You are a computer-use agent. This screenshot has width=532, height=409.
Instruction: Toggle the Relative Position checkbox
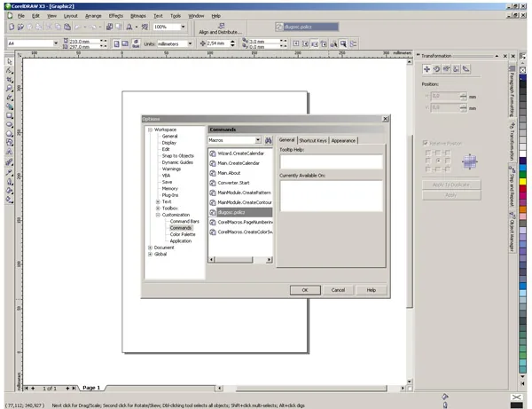[426, 142]
